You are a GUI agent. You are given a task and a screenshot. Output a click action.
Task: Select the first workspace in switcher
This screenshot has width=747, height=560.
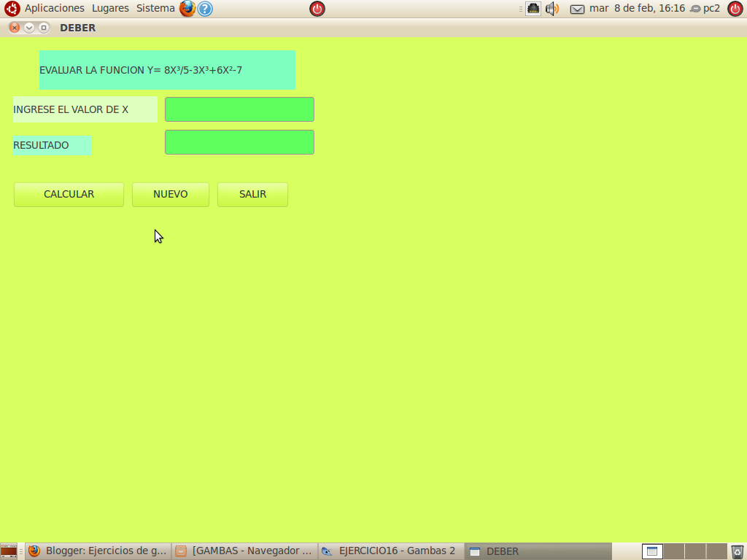click(652, 551)
